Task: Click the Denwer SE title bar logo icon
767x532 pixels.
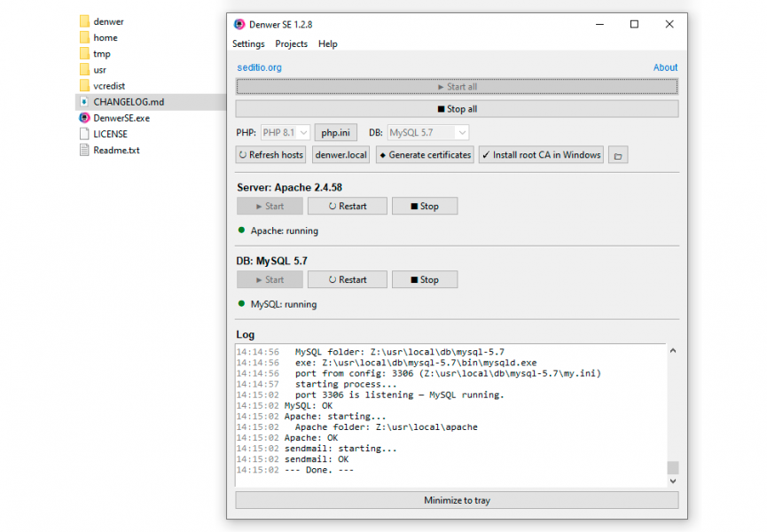Action: tap(239, 25)
